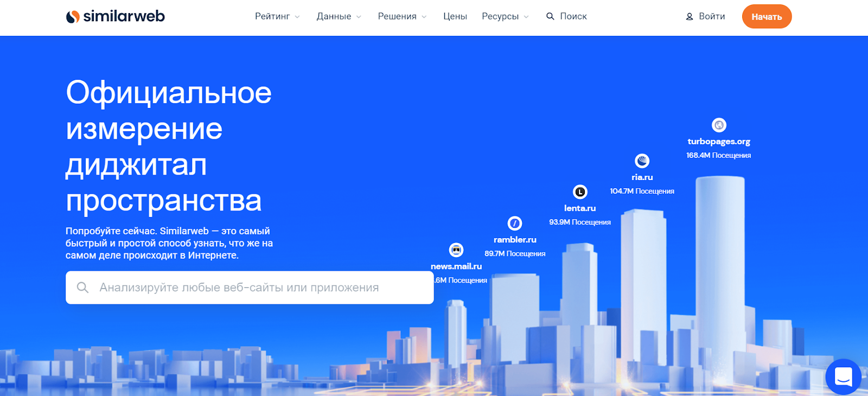The image size is (868, 396).
Task: Click the 89.7M Посещения value
Action: [515, 254]
